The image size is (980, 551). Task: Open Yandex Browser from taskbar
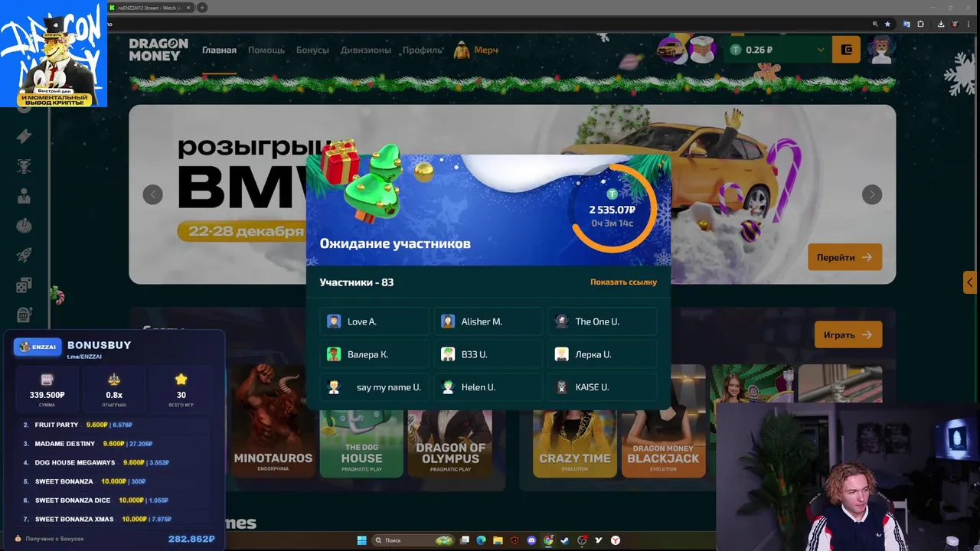point(615,540)
